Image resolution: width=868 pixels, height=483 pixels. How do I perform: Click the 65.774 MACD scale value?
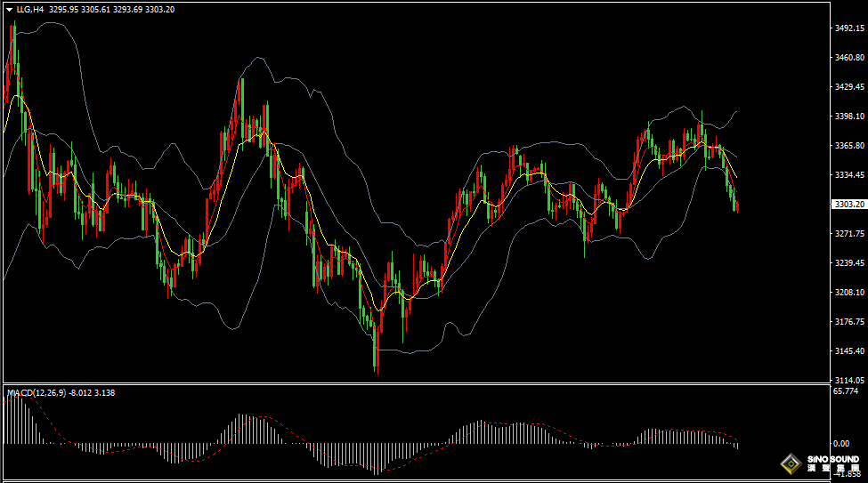pos(845,391)
